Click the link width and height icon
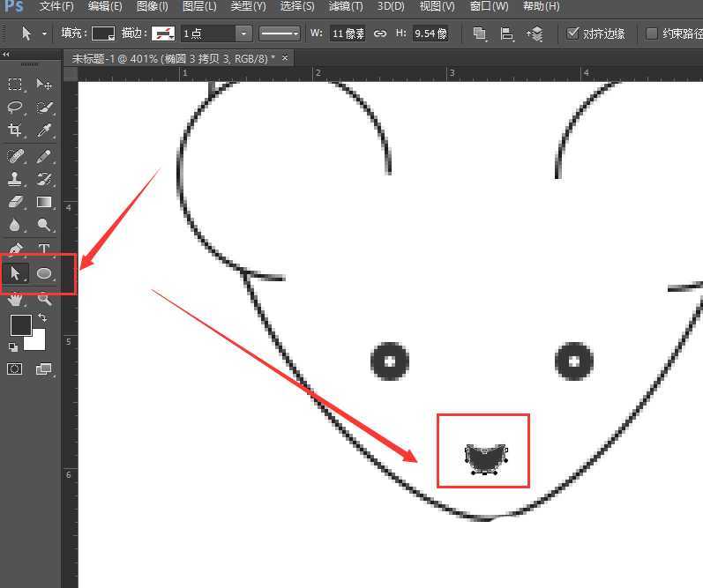The image size is (703, 588). [x=380, y=33]
